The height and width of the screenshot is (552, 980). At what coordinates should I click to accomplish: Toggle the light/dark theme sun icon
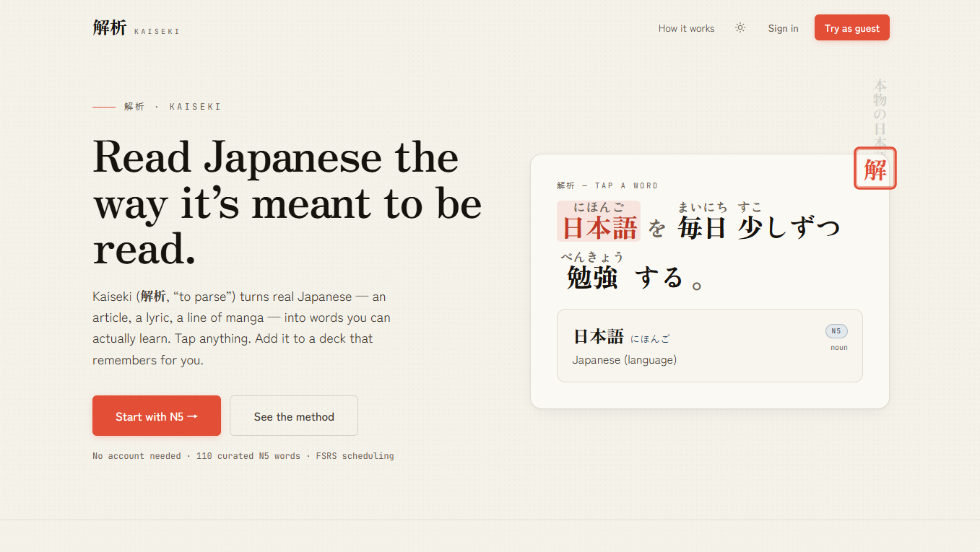pyautogui.click(x=740, y=27)
